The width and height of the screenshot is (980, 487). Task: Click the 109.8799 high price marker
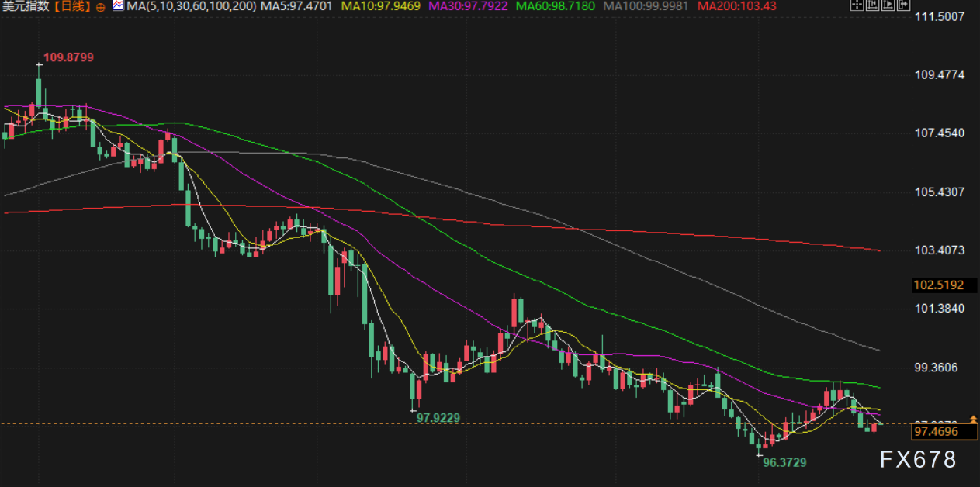pyautogui.click(x=68, y=57)
